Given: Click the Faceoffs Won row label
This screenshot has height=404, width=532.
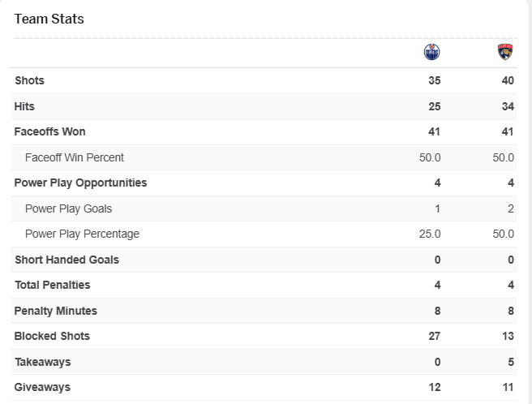Looking at the screenshot, I should point(49,131).
